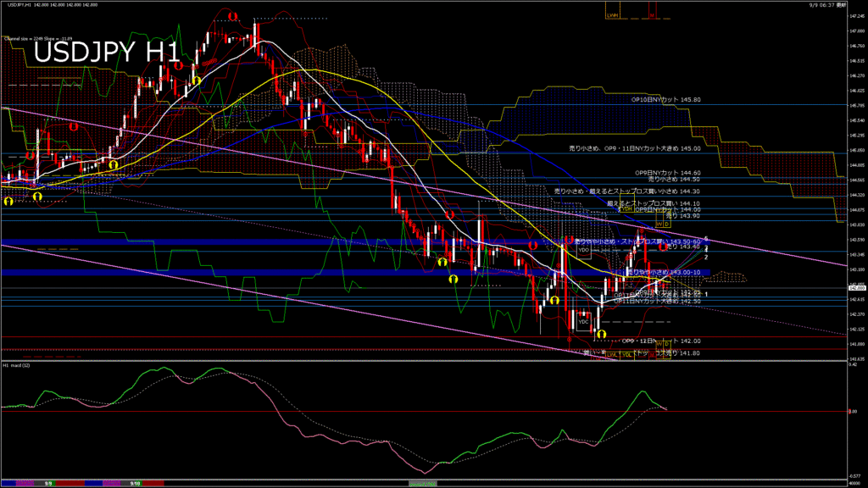Viewport: 868px width, 488px height.
Task: Select the yellow arrow marker below the YDC box
Action: click(x=601, y=335)
